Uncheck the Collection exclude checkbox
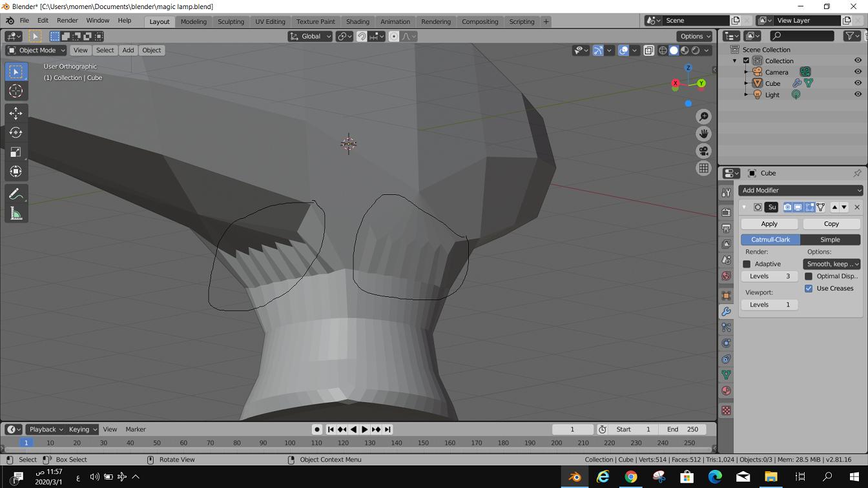This screenshot has height=488, width=868. [746, 61]
